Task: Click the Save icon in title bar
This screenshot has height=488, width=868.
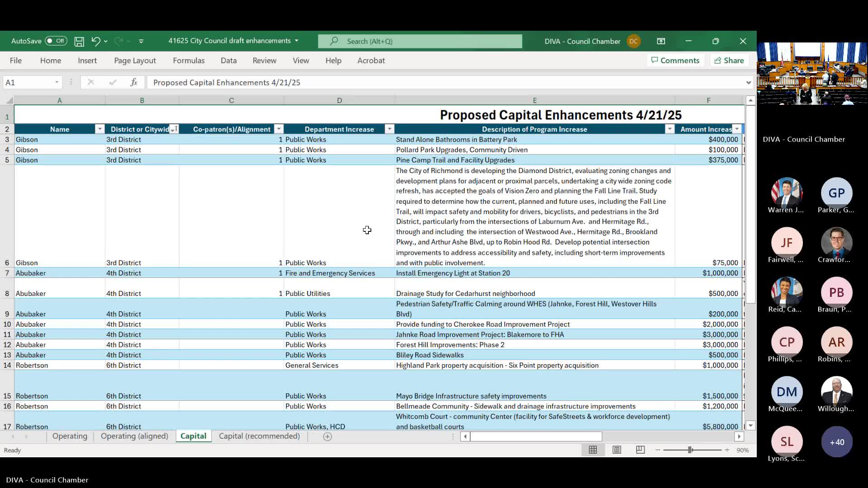Action: coord(79,41)
